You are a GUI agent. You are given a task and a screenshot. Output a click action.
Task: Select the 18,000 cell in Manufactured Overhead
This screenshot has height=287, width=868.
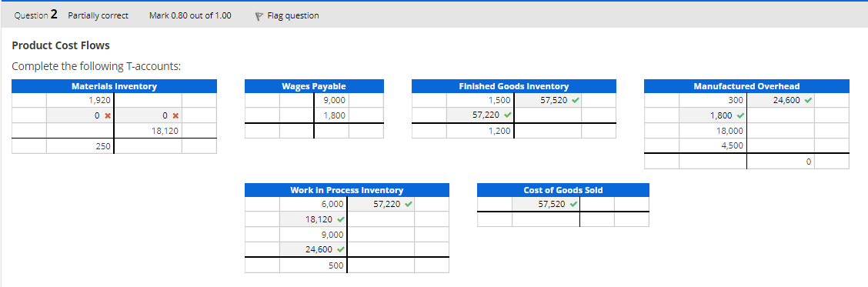coord(713,131)
